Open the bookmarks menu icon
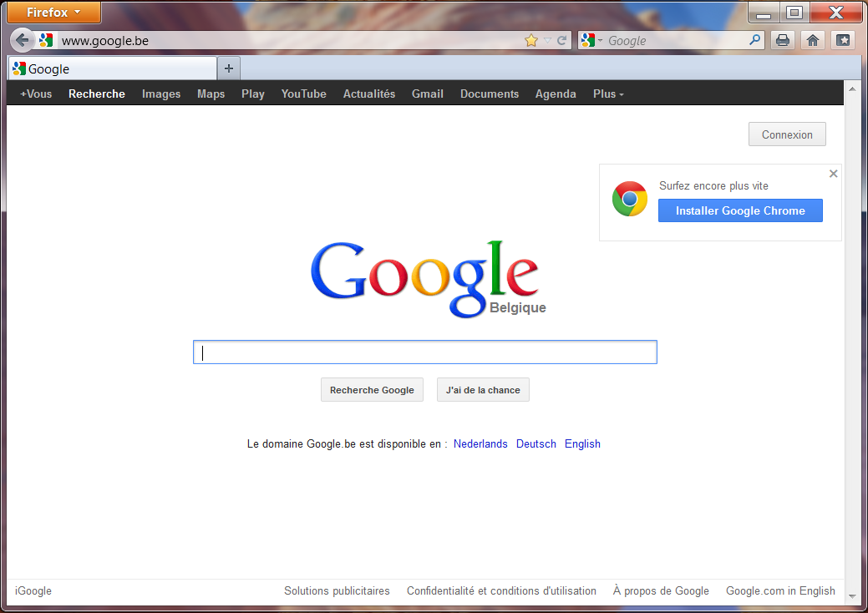The image size is (868, 613). tap(843, 40)
